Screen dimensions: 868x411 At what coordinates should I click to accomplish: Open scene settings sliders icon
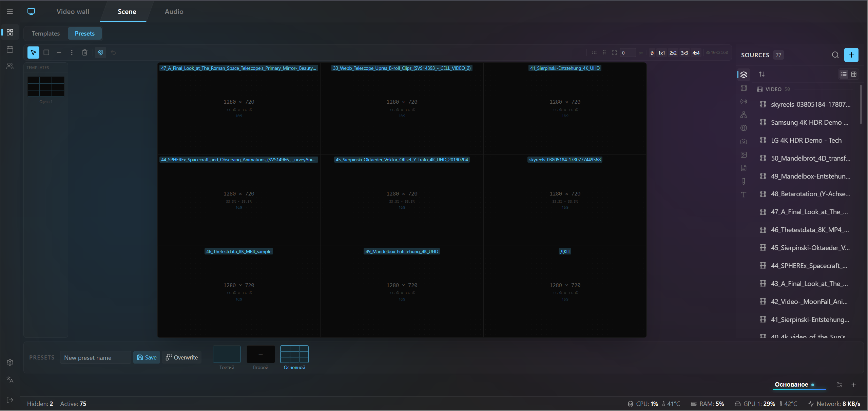[839, 385]
